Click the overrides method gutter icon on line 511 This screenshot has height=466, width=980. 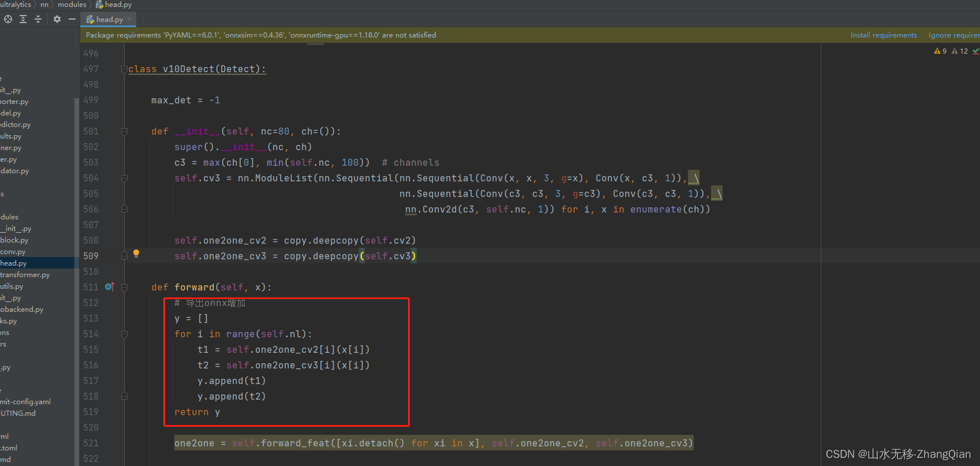click(110, 287)
